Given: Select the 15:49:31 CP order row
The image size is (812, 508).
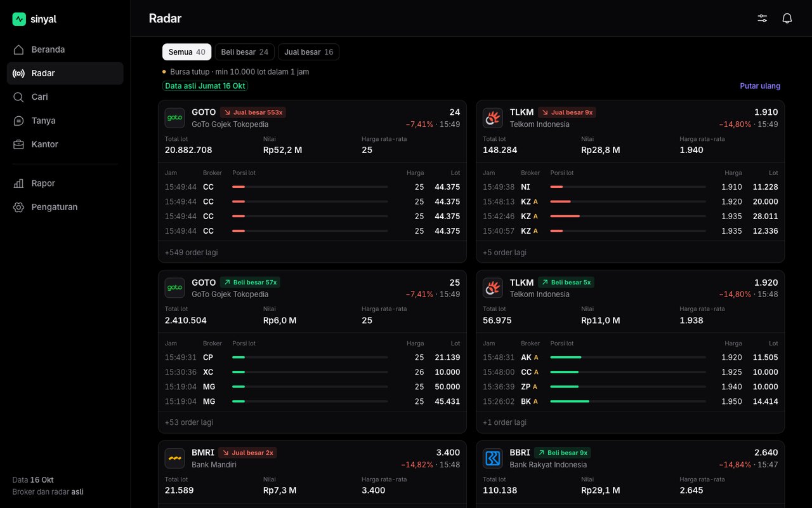Looking at the screenshot, I should click(x=312, y=358).
